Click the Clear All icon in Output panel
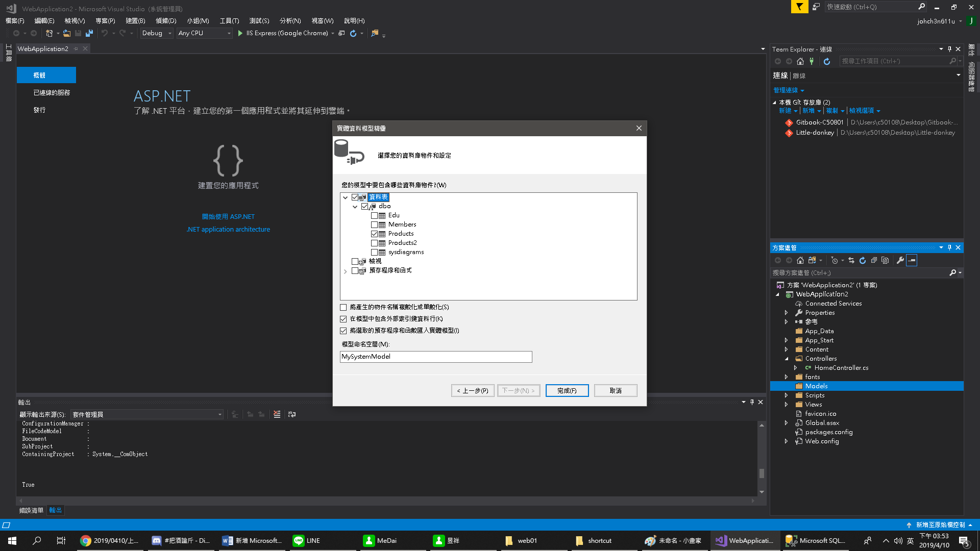The width and height of the screenshot is (980, 551). point(277,414)
